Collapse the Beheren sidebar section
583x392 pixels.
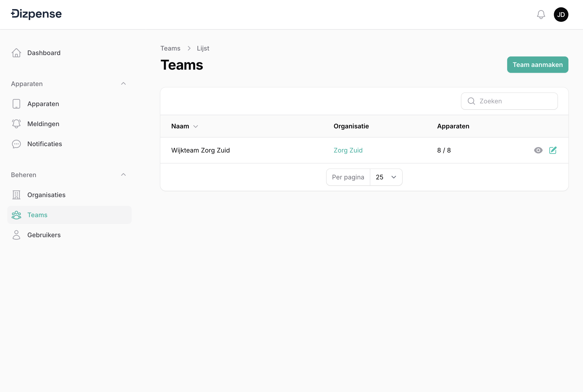[x=123, y=175]
